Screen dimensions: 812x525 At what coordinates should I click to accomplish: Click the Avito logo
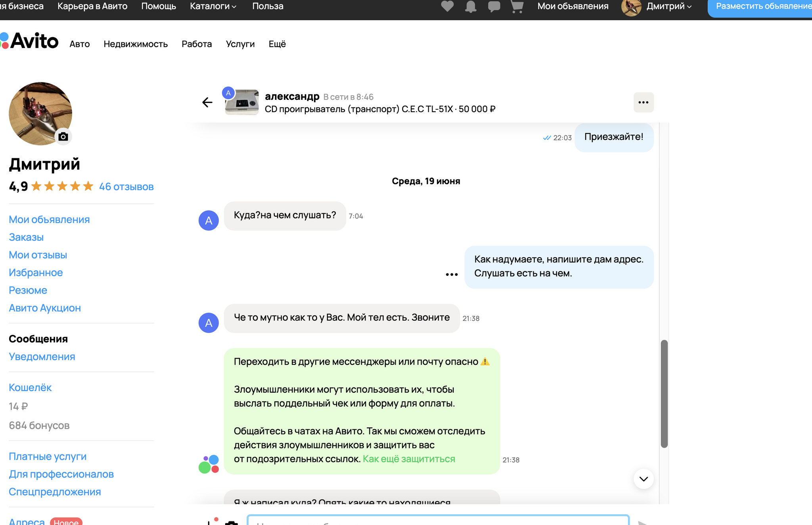[29, 41]
